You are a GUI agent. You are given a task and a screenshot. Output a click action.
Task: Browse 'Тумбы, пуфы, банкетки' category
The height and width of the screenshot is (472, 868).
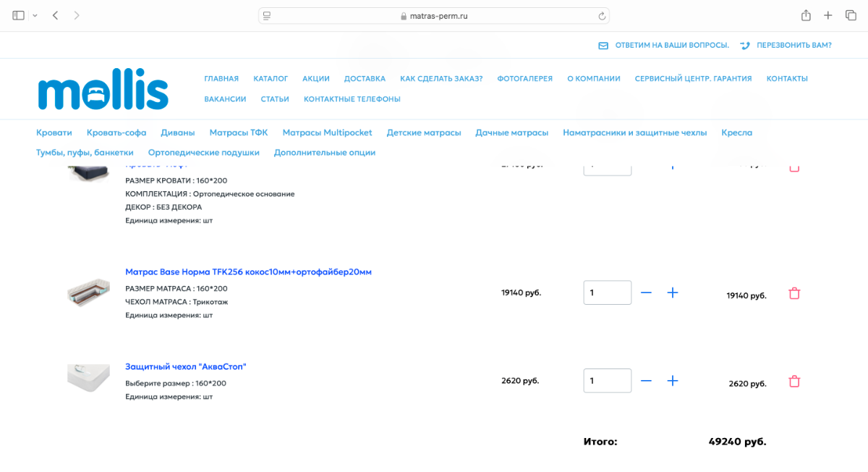coord(85,153)
